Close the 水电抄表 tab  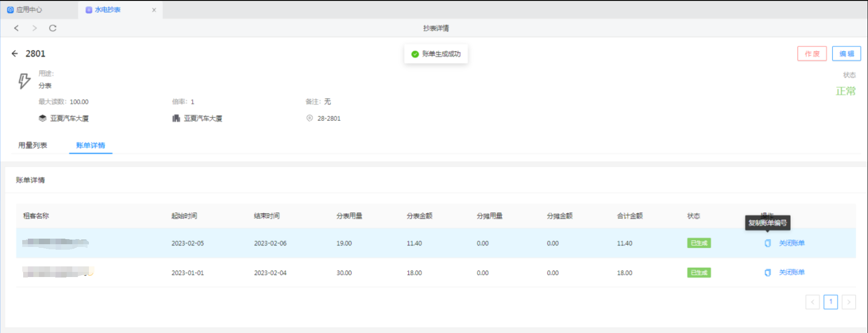pos(154,10)
